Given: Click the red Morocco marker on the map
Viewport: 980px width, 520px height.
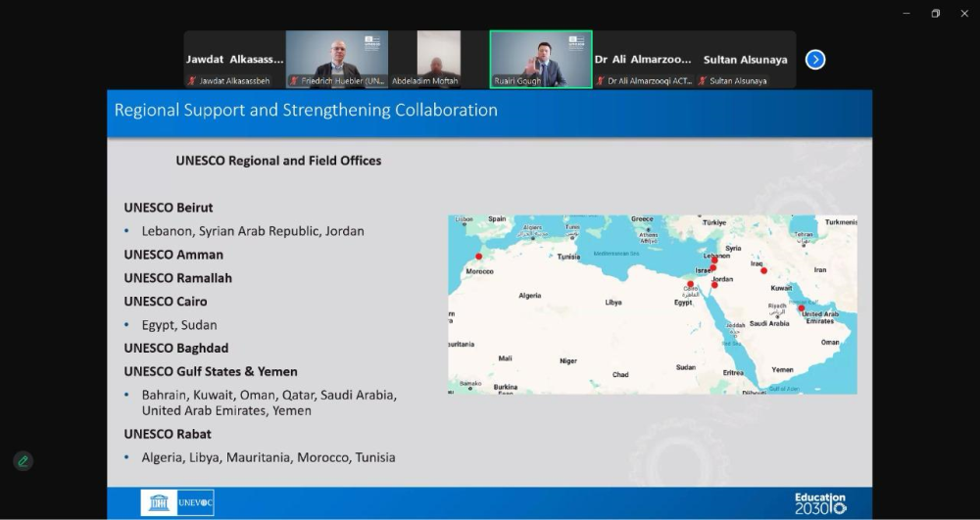Looking at the screenshot, I should (478, 257).
